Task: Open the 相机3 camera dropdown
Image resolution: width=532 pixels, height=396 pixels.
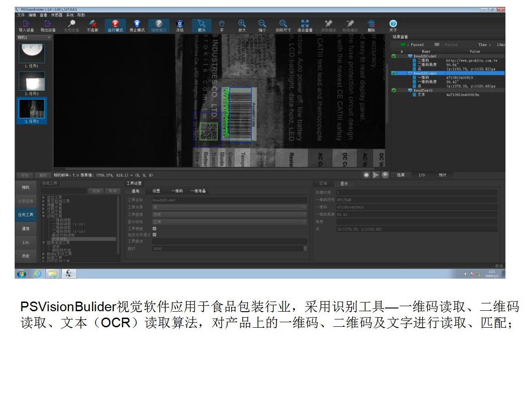Action: click(34, 37)
